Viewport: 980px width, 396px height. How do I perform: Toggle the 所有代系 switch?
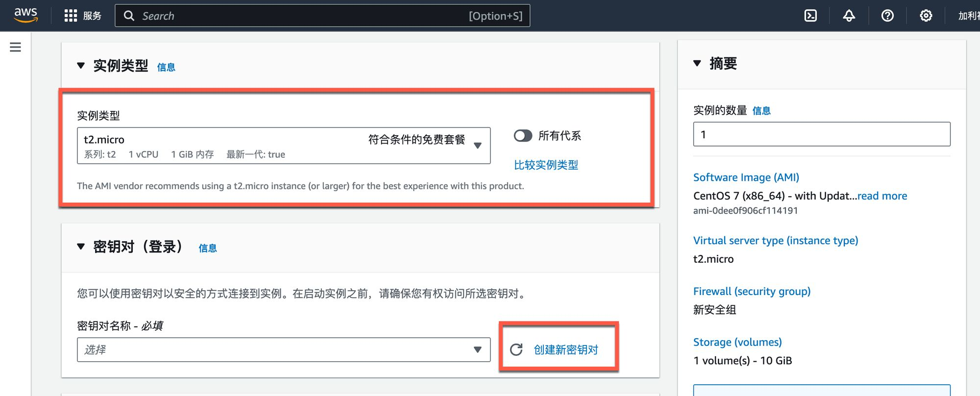click(x=523, y=136)
